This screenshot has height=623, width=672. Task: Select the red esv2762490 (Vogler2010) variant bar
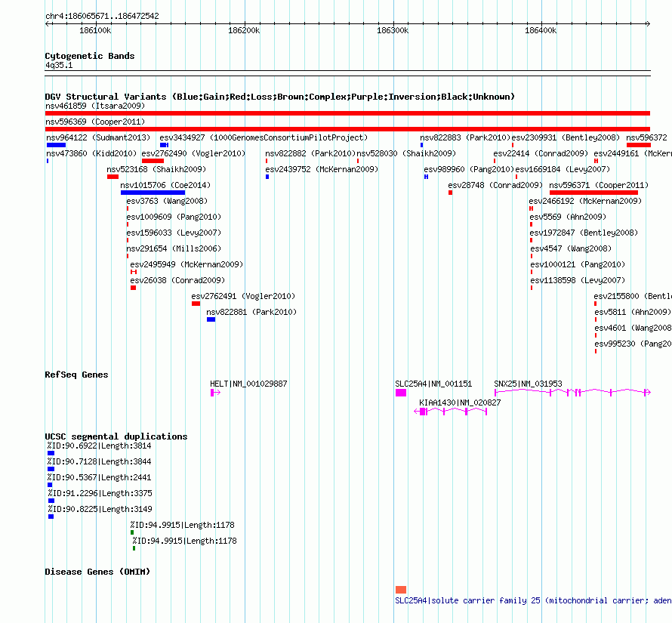153,161
